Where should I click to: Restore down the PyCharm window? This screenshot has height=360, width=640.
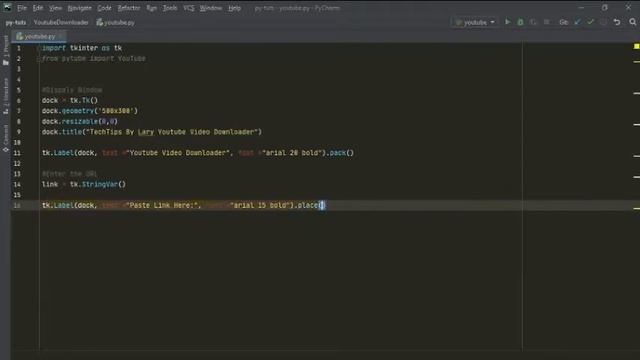tap(604, 7)
